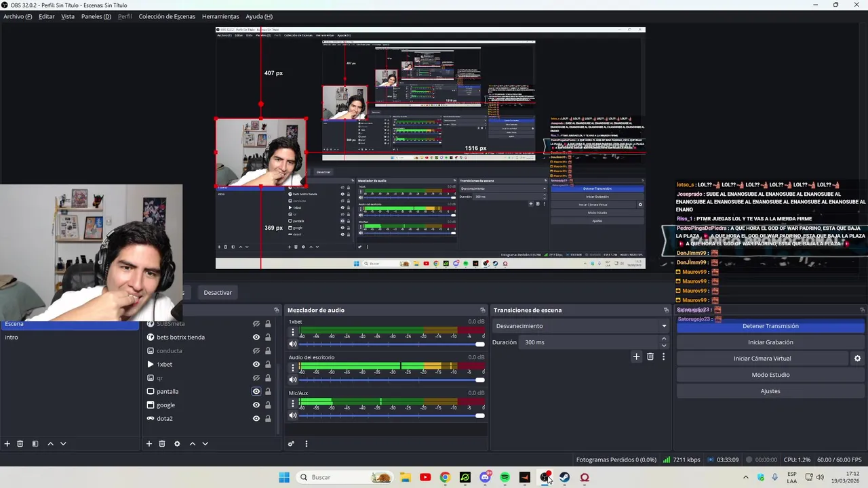Open the Desvanecimiento transition dropdown
Screen dimensions: 868x488
point(580,326)
